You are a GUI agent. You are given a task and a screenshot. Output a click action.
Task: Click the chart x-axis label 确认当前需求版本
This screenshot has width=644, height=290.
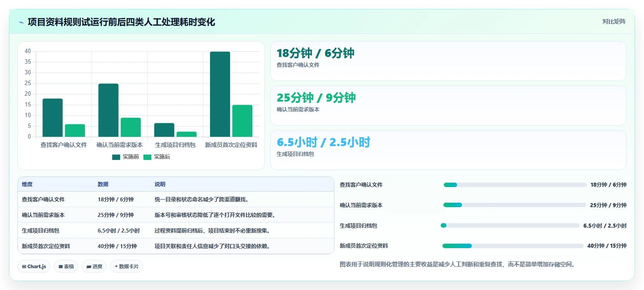coord(120,145)
